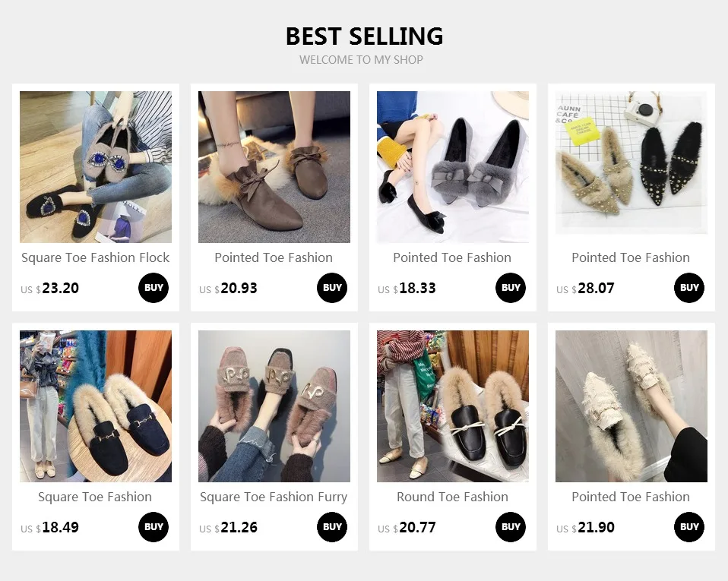Open Square Toe Fashion Furry title link
Image resolution: width=728 pixels, height=581 pixels.
274,497
